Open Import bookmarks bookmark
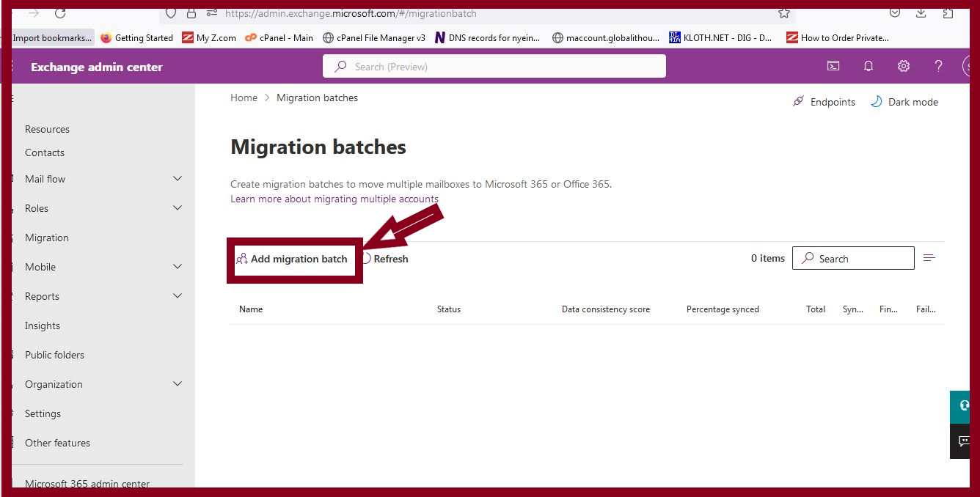 [53, 37]
